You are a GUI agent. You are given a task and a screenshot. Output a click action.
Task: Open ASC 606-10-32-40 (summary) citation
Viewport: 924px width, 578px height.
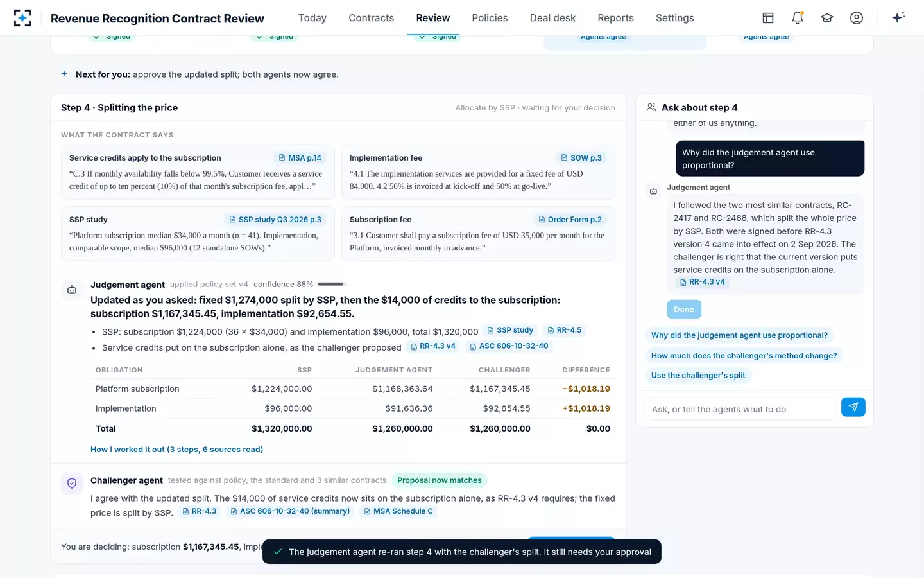tap(290, 511)
